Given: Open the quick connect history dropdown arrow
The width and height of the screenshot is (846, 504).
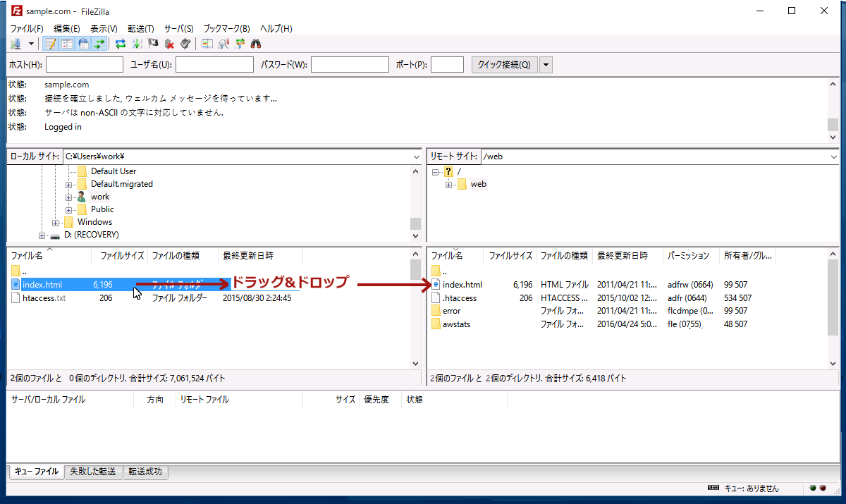Looking at the screenshot, I should [x=546, y=65].
